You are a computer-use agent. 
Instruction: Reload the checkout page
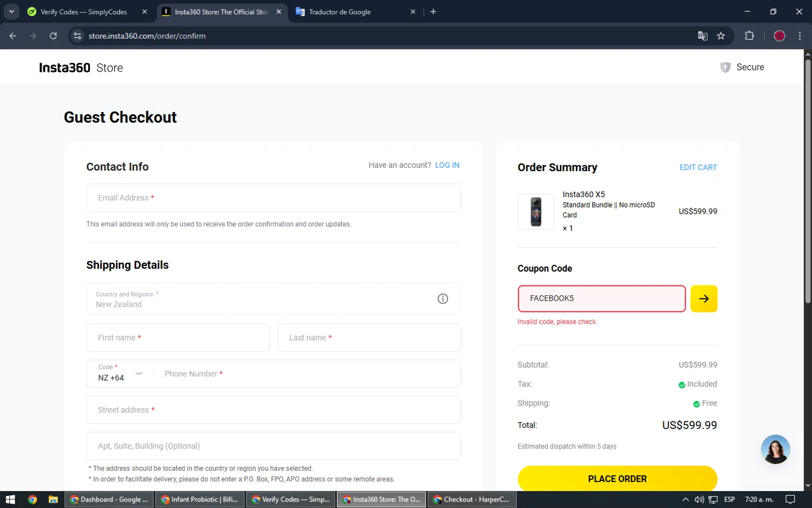pyautogui.click(x=53, y=36)
